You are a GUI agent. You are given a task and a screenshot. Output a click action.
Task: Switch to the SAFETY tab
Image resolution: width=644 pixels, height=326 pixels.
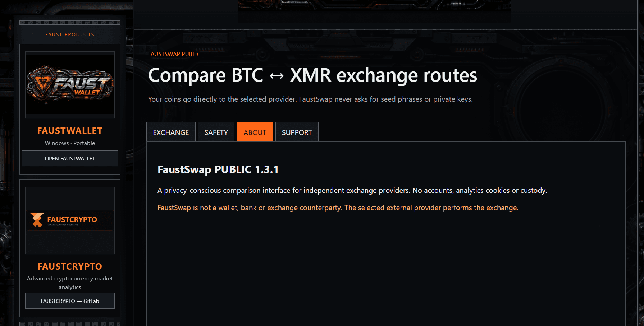pyautogui.click(x=216, y=132)
